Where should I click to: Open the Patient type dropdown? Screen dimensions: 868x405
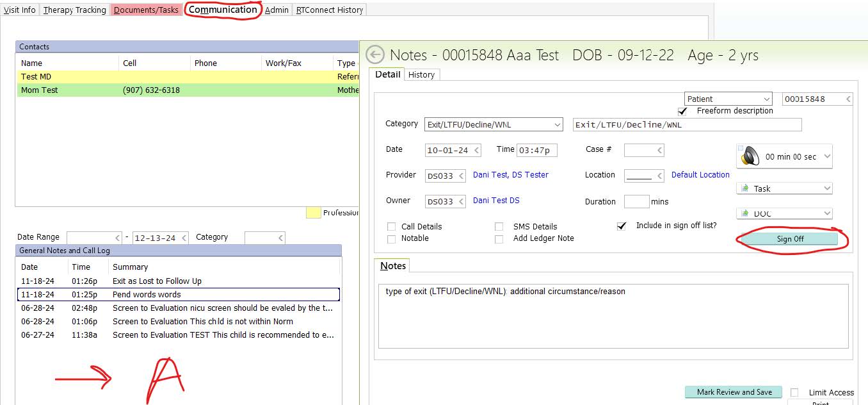pos(766,99)
